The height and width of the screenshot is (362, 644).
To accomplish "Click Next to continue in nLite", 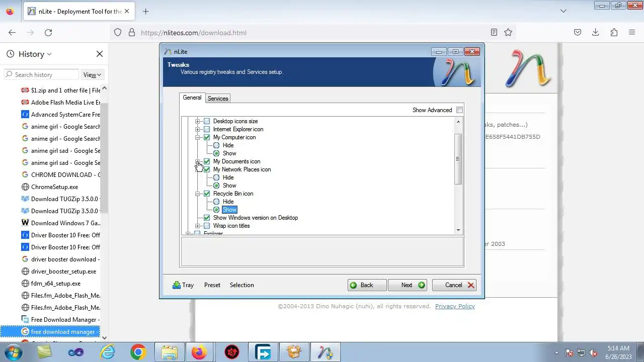I will tap(408, 285).
